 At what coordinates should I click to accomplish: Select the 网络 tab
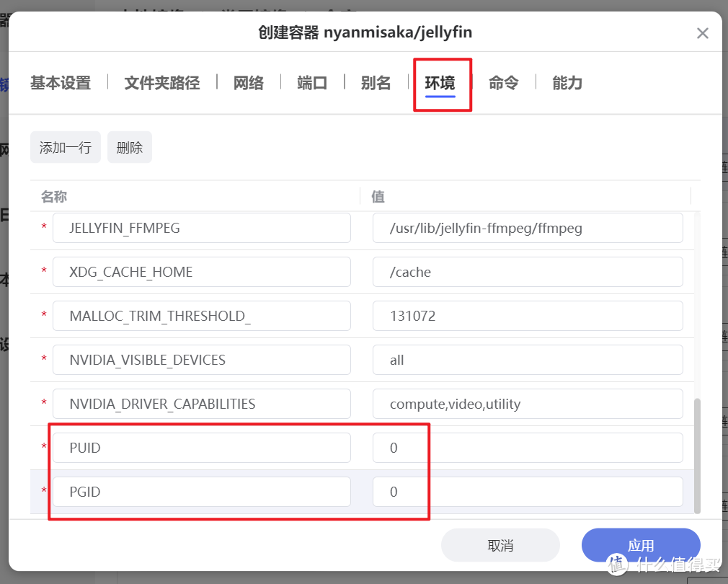point(248,83)
